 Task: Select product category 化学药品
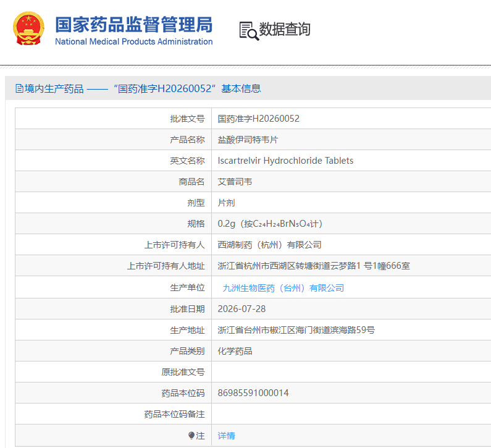(x=235, y=351)
